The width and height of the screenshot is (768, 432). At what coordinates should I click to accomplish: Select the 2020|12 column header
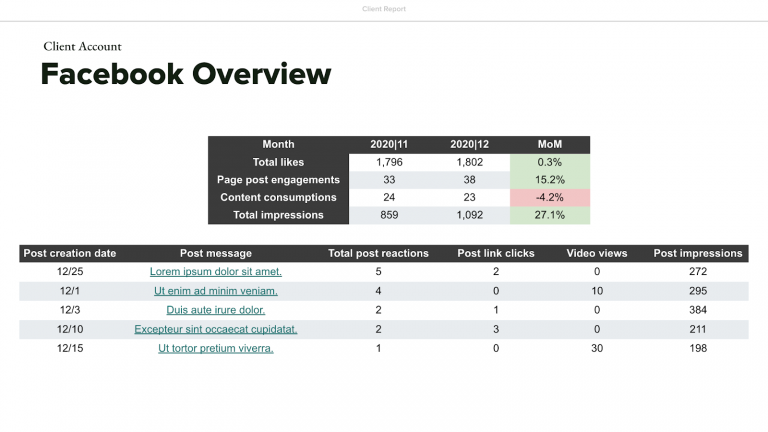pyautogui.click(x=469, y=145)
